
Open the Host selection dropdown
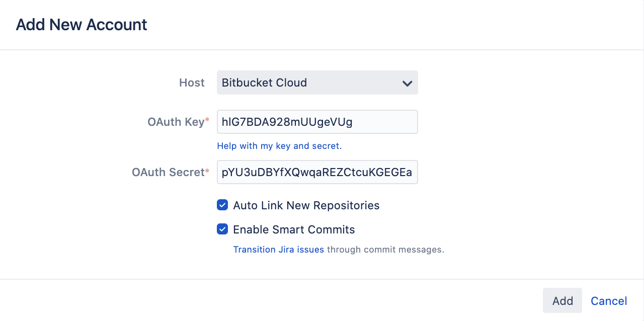317,83
